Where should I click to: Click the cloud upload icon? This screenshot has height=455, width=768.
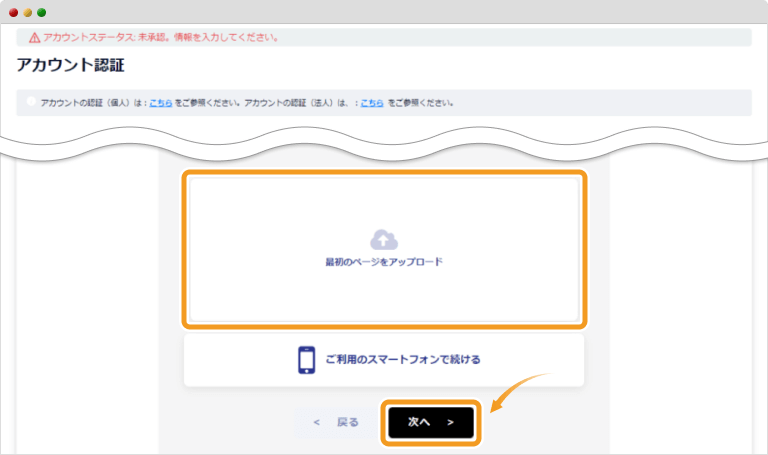(x=384, y=239)
